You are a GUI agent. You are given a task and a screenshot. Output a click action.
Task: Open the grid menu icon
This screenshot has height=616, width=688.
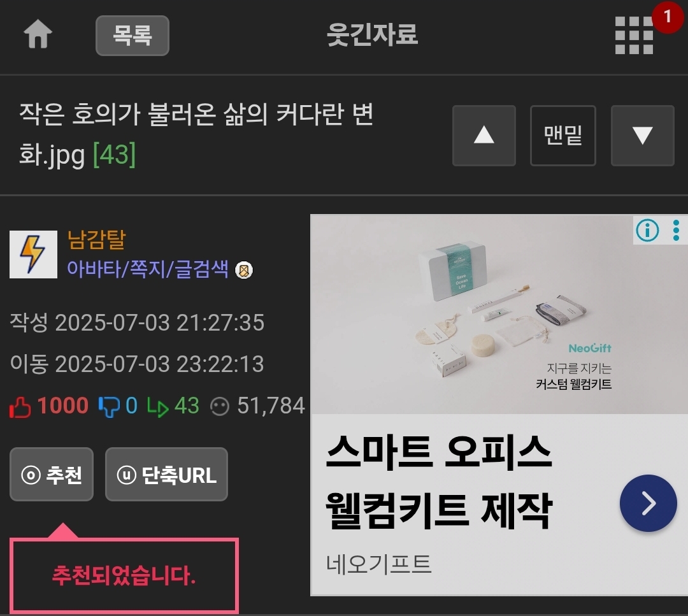point(634,36)
